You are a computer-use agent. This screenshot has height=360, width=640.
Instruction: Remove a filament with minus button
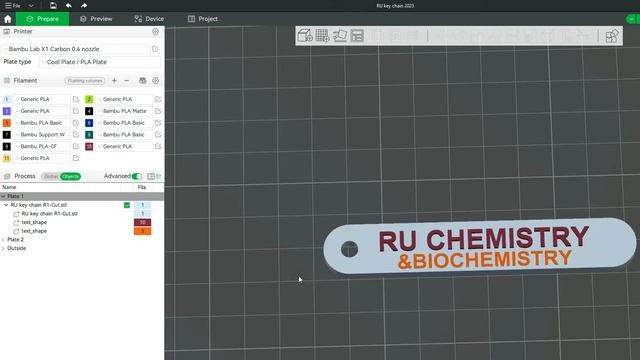click(x=127, y=81)
